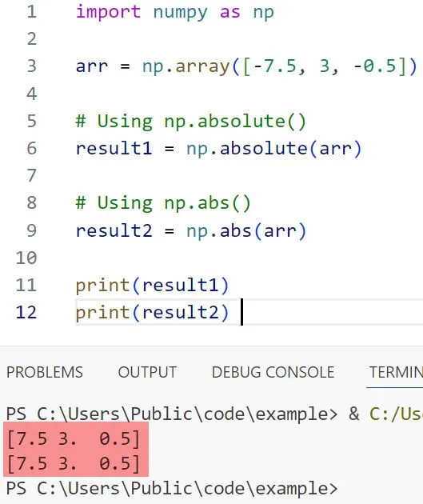423x504 pixels.
Task: Click the last terminal prompt line
Action: [172, 489]
